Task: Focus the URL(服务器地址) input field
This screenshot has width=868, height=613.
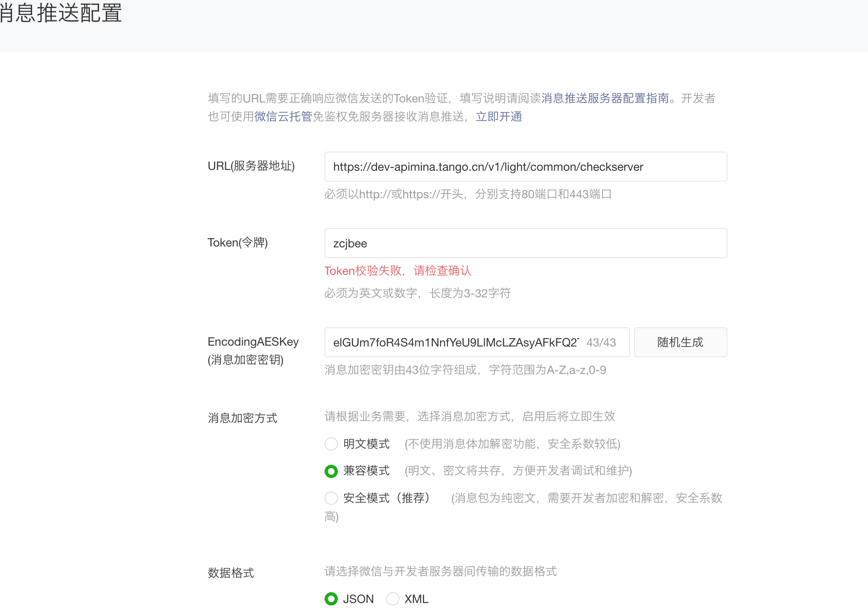Action: [x=525, y=167]
